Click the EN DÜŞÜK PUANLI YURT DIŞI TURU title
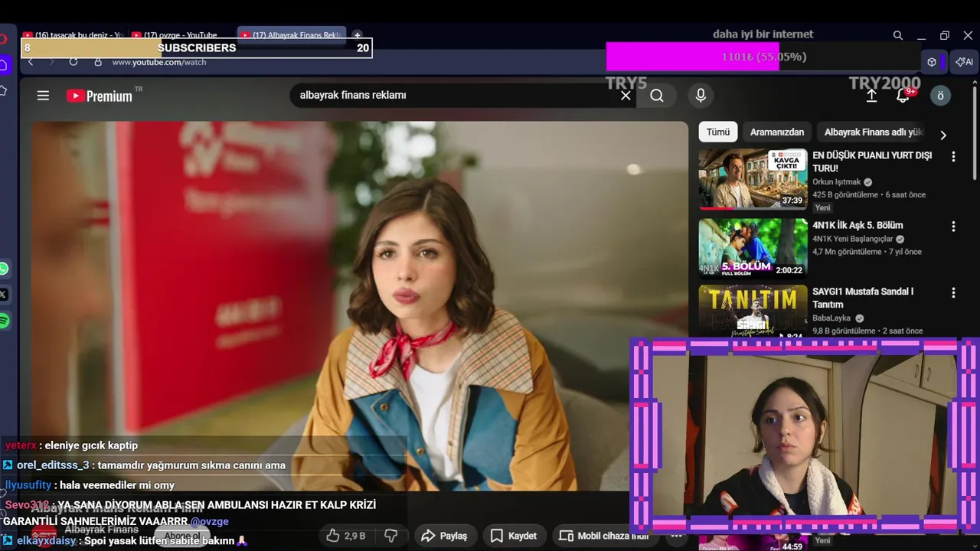This screenshot has height=551, width=980. [x=872, y=161]
